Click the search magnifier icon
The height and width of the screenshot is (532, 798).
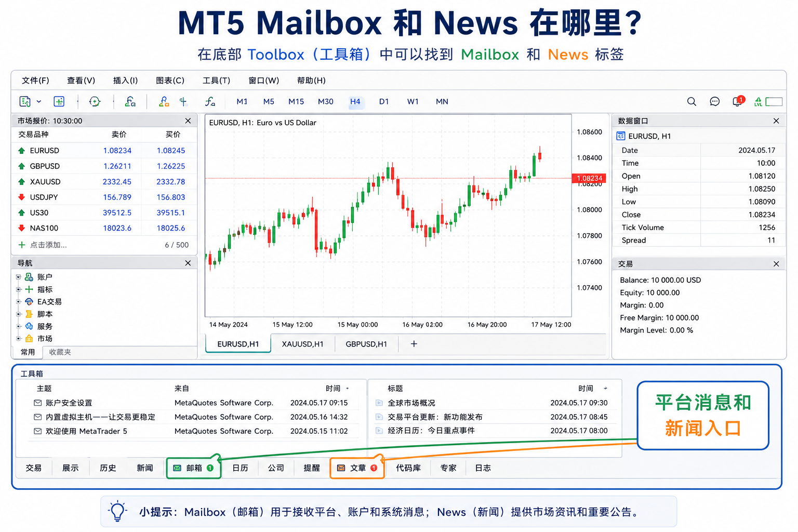click(x=691, y=102)
